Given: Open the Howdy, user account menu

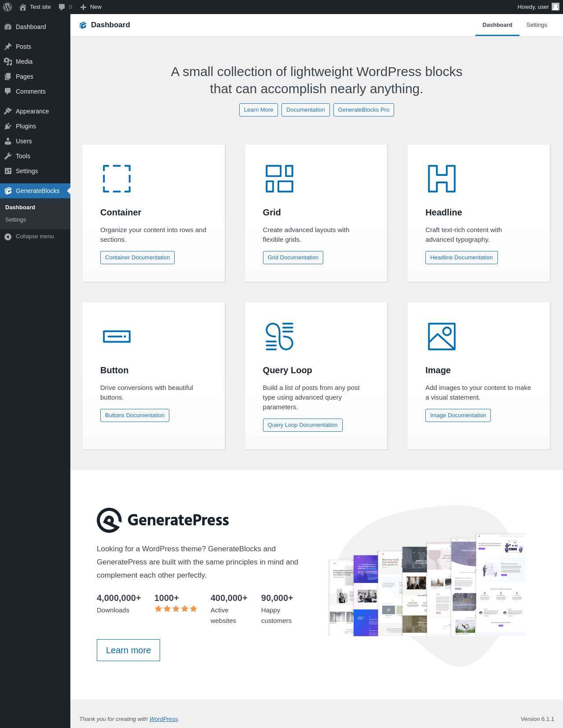Looking at the screenshot, I should click(x=538, y=7).
